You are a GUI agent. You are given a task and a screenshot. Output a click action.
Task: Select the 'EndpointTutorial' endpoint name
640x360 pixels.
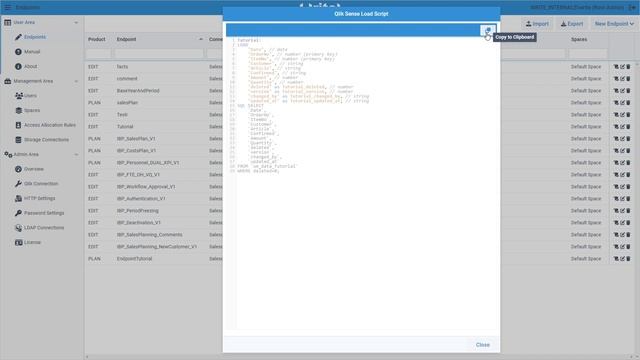click(x=134, y=259)
